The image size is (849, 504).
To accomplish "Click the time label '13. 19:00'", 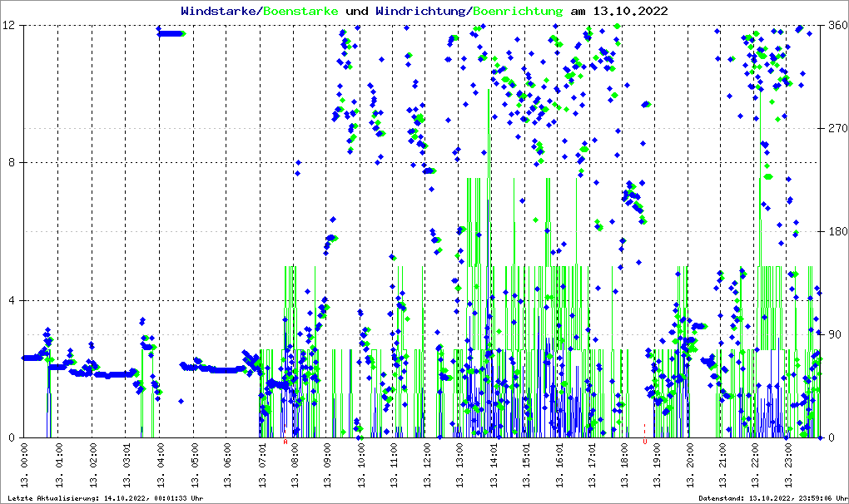I will [x=656, y=465].
